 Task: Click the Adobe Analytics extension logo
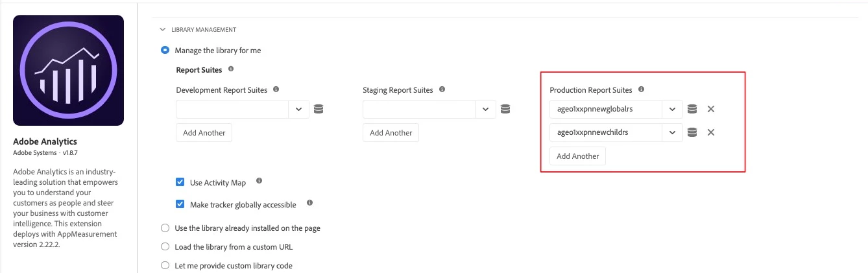(68, 70)
